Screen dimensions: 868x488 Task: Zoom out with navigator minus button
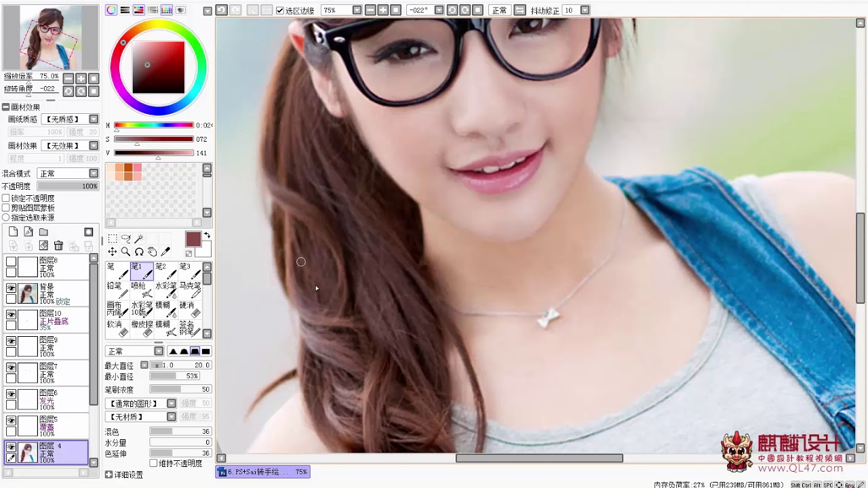(68, 79)
